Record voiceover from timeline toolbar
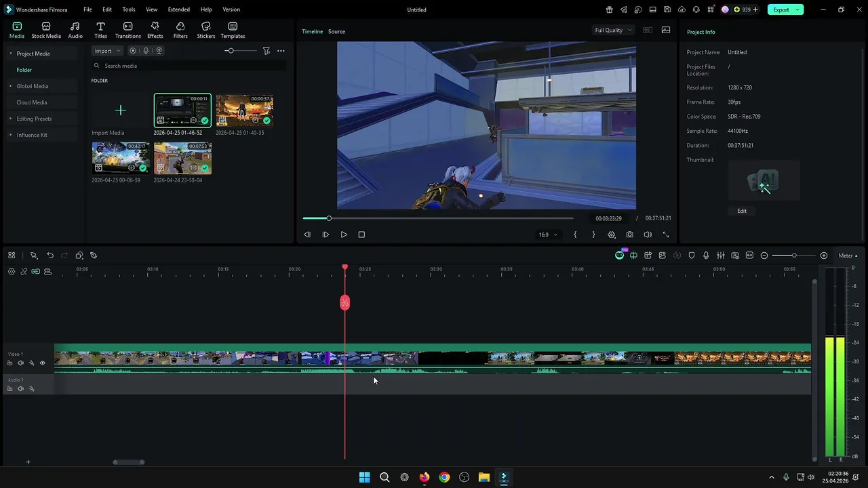Viewport: 868px width, 488px height. pos(706,256)
